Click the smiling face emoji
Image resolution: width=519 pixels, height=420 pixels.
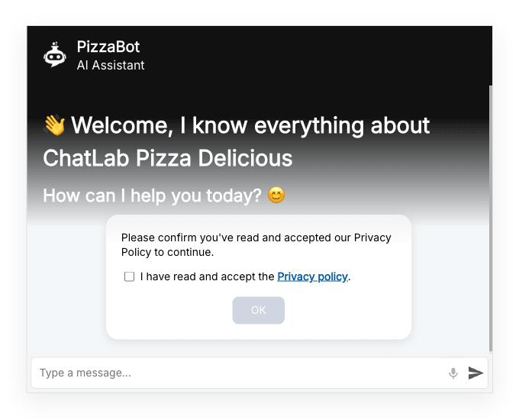276,195
